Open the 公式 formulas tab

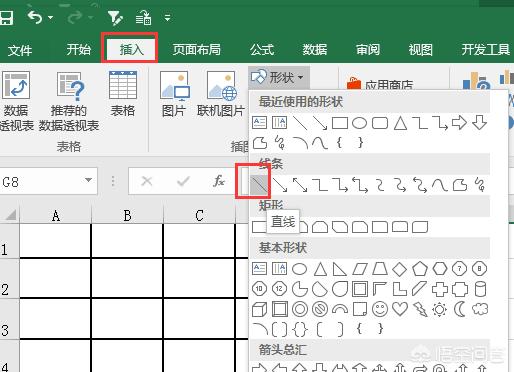pos(262,50)
